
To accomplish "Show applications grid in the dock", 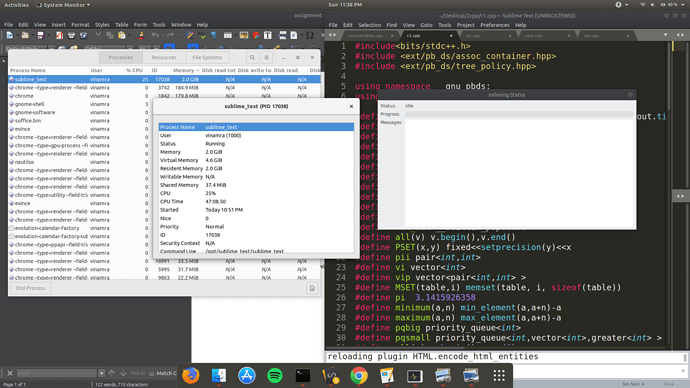I will point(499,375).
